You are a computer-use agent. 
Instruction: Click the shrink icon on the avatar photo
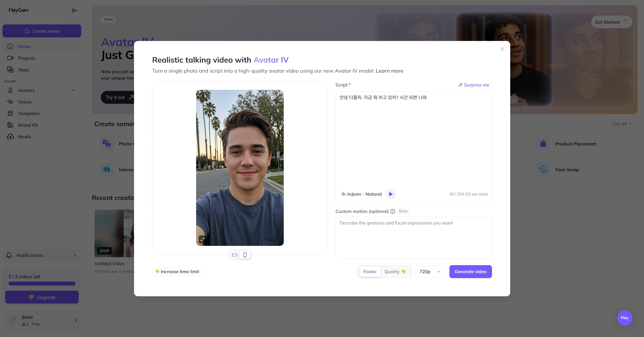click(202, 239)
